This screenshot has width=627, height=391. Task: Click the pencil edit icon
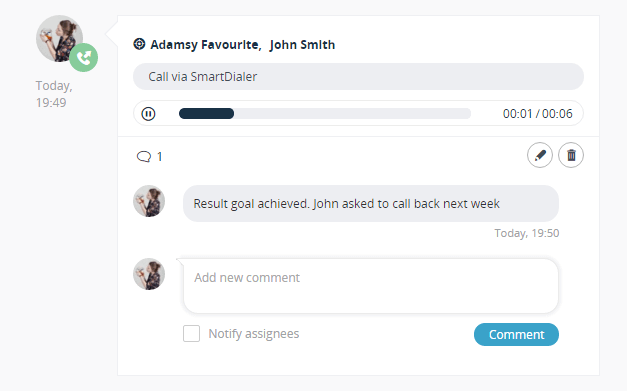coord(540,155)
